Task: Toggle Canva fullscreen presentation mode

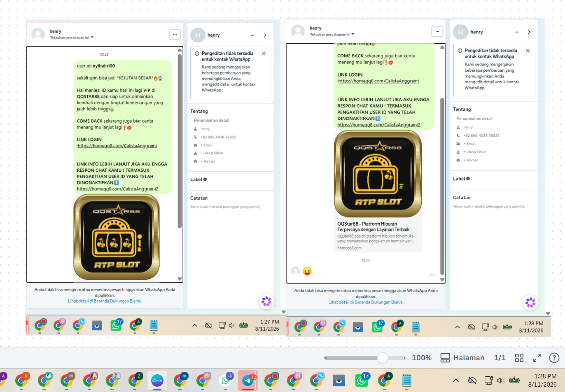Action: point(537,358)
